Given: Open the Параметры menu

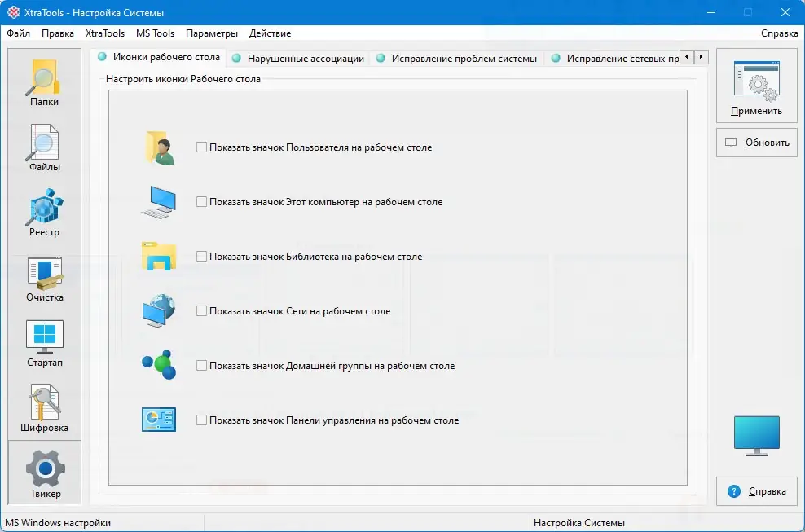Looking at the screenshot, I should point(212,33).
